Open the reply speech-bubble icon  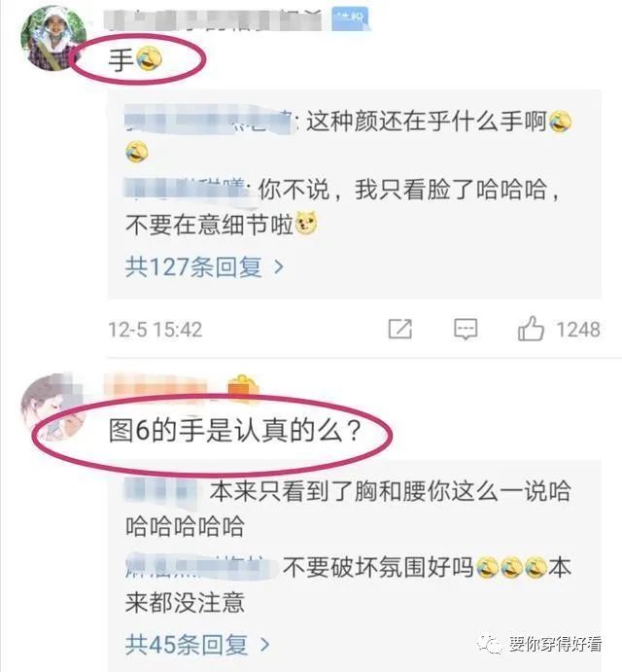466,329
